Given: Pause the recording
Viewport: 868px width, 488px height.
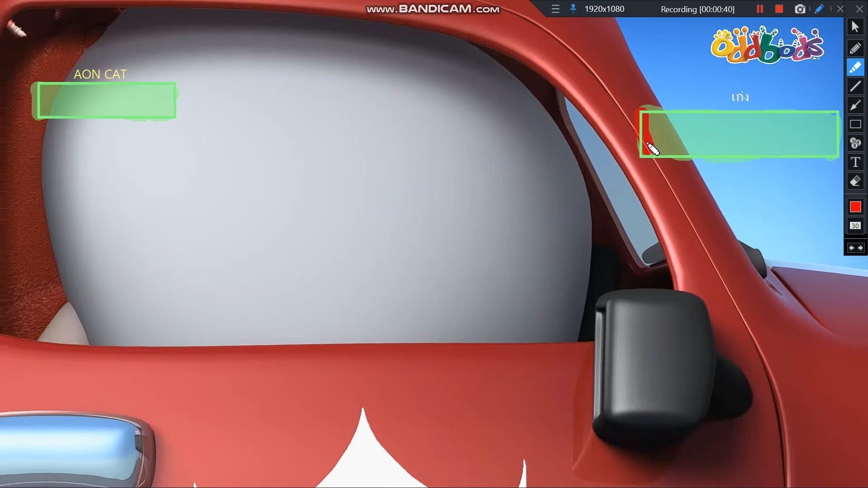Looking at the screenshot, I should coord(760,9).
